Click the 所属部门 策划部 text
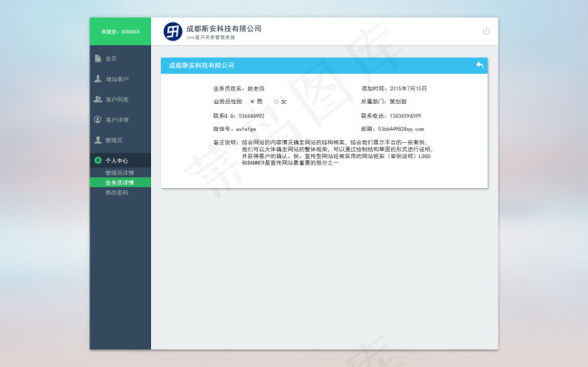588x367 pixels. point(384,101)
